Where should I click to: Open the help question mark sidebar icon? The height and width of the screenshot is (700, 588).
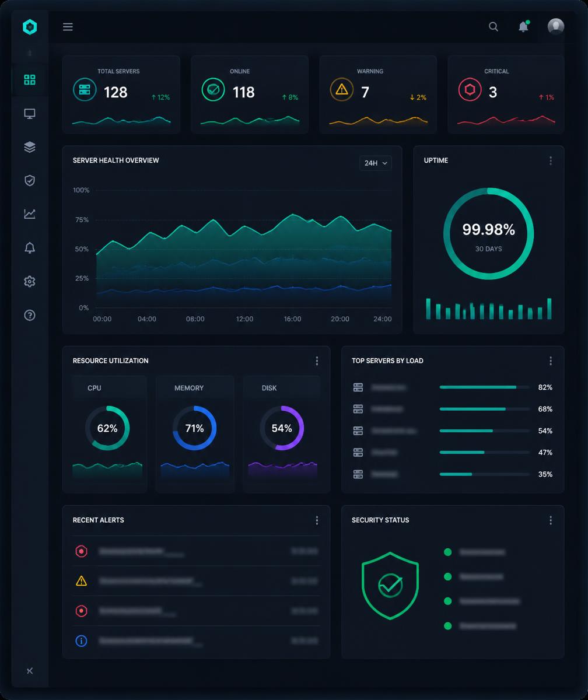[x=30, y=315]
